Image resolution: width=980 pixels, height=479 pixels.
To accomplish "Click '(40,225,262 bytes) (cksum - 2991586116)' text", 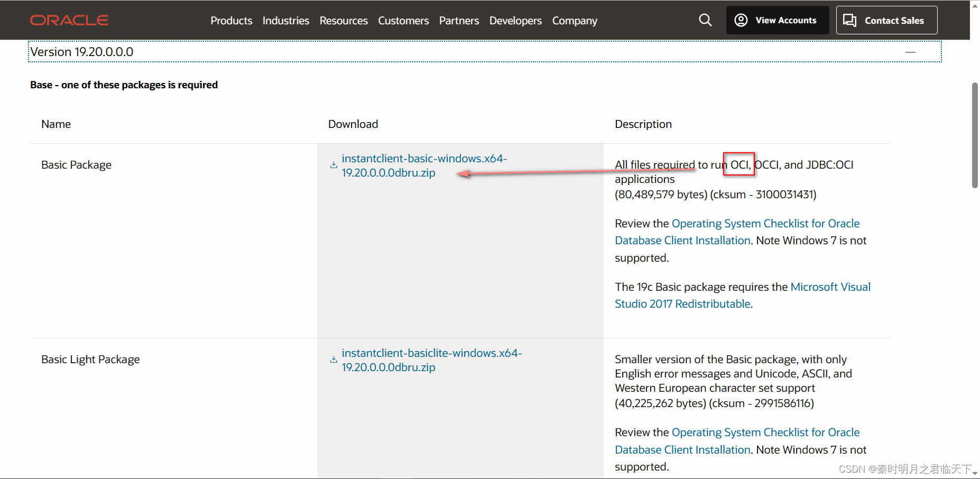I will tap(715, 403).
